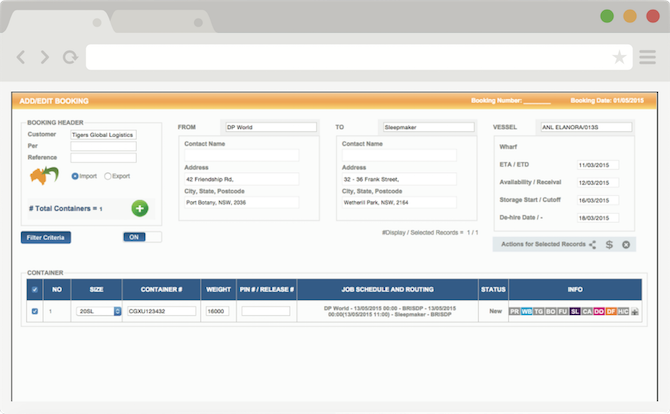670x414 pixels.
Task: Click the SIZE column header
Action: coord(97,290)
